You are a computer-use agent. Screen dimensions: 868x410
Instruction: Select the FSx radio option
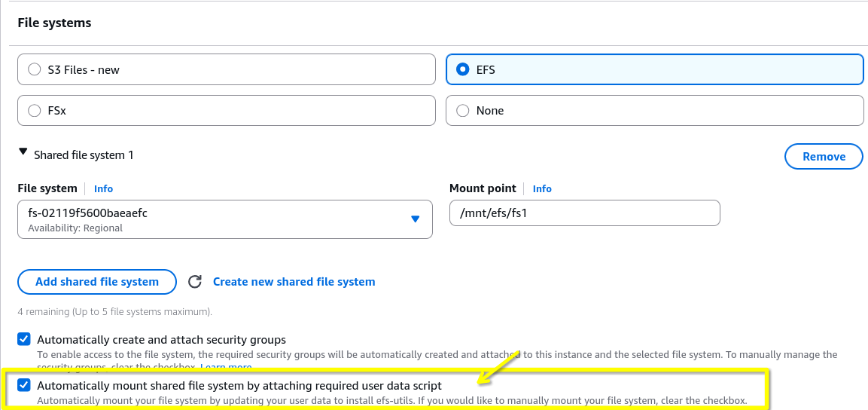point(227,110)
